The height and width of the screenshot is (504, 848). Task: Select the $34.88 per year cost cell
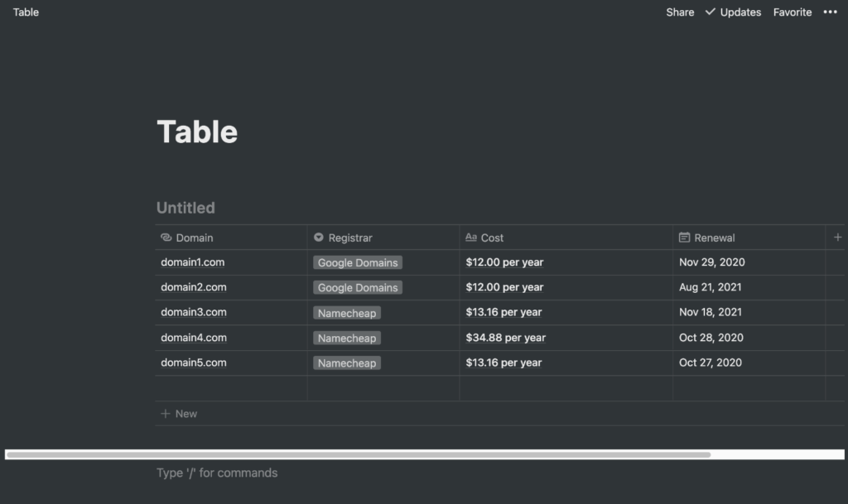[506, 338]
